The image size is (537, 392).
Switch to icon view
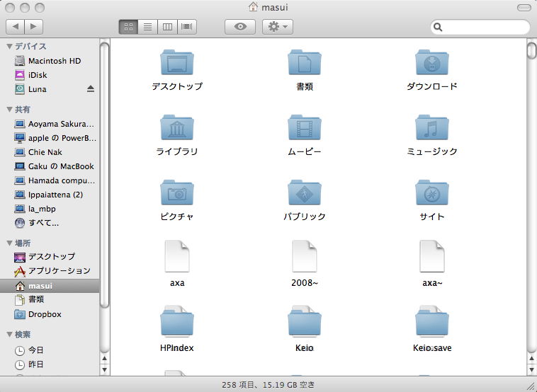pyautogui.click(x=128, y=27)
